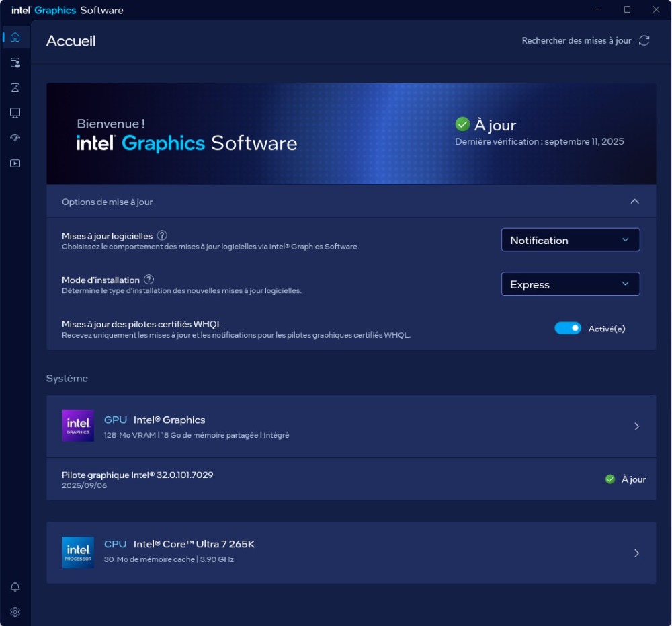Click Rechercher des mises à jour
This screenshot has width=672, height=626.
tap(577, 41)
